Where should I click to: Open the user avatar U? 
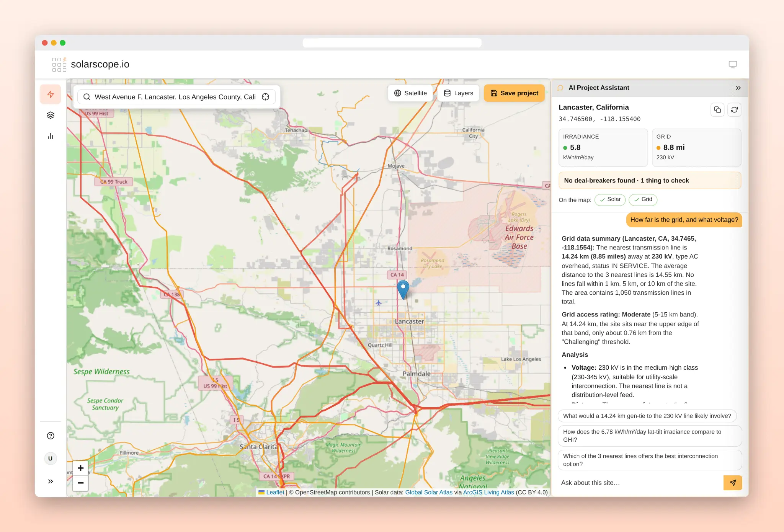pyautogui.click(x=51, y=459)
